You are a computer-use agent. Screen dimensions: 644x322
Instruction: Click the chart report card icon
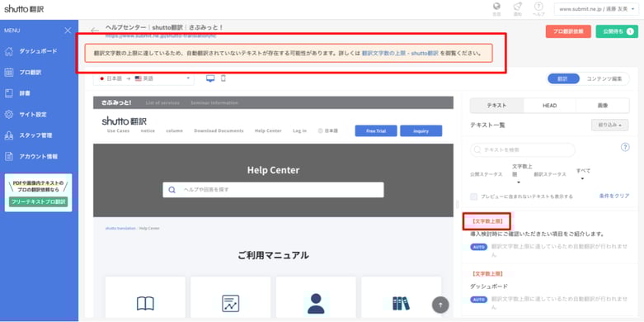click(x=230, y=303)
